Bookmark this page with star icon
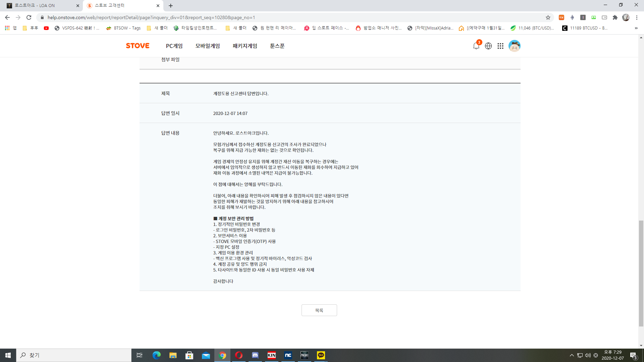 coord(548,17)
